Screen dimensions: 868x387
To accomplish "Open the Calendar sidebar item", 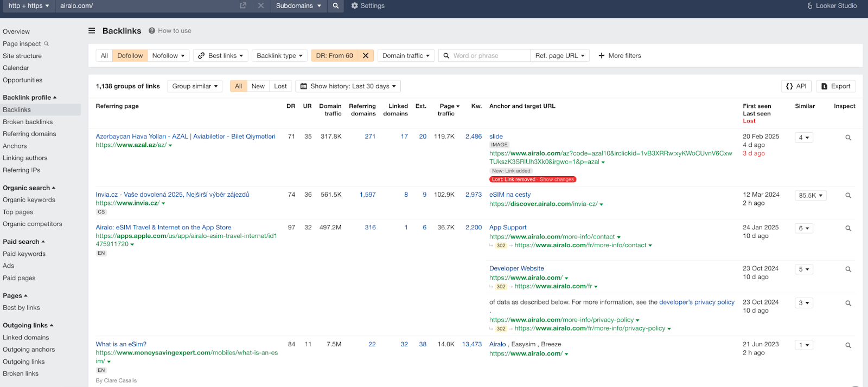I will coord(16,68).
